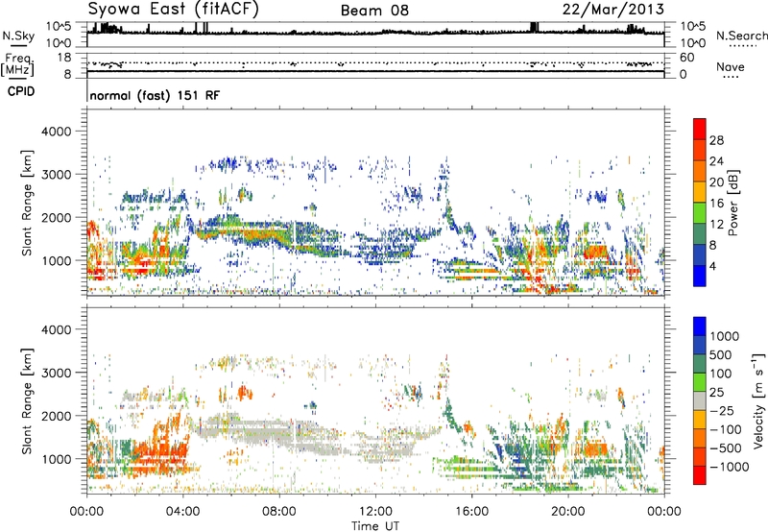Click the '16' power scale label
The width and height of the screenshot is (768, 532).
pos(716,204)
